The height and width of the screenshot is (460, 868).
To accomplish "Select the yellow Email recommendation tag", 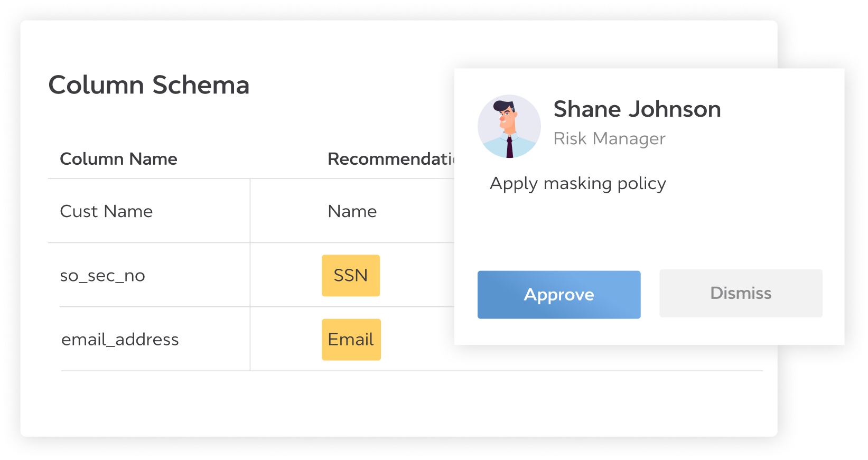I will 351,340.
